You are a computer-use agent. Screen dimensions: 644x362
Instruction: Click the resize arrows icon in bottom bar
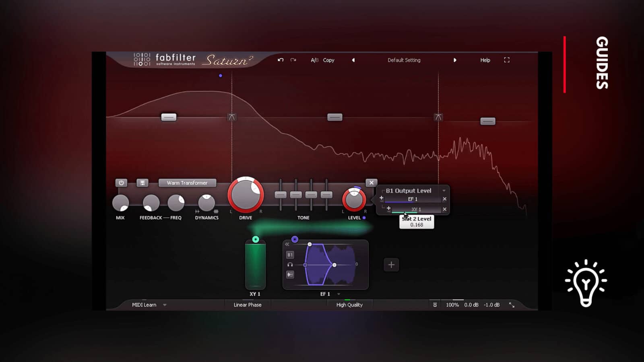pos(512,305)
